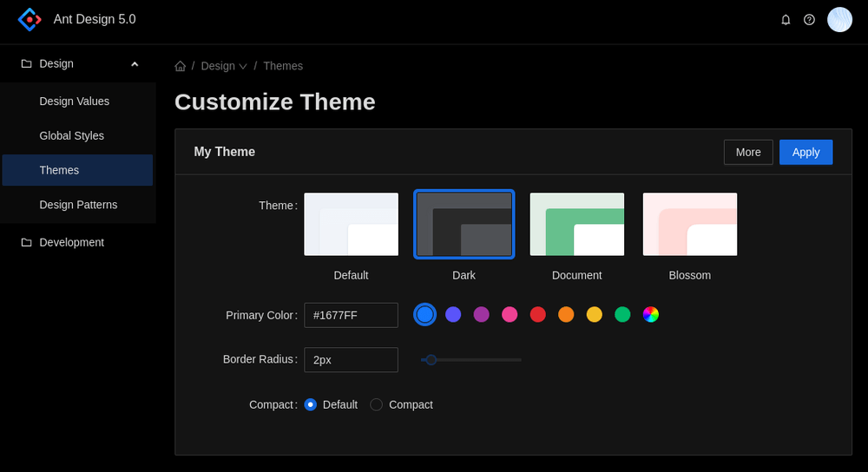Open the notifications bell icon
This screenshot has height=472, width=868.
point(786,20)
